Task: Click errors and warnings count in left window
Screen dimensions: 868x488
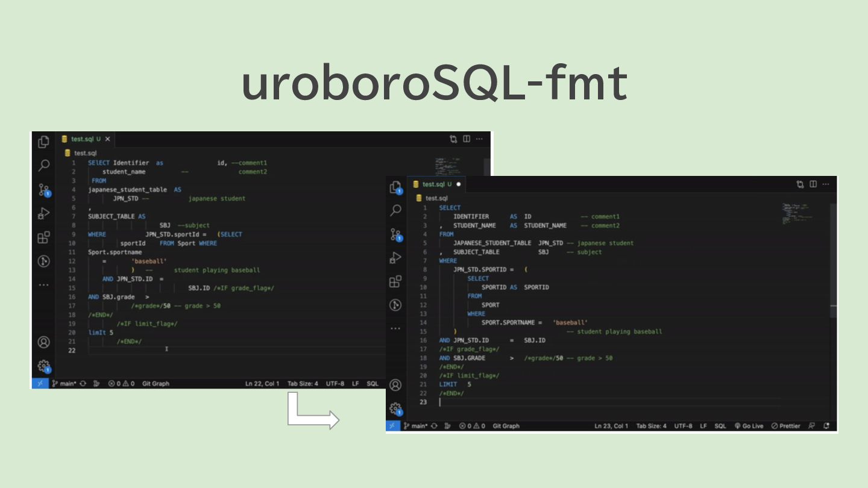Action: coord(121,383)
